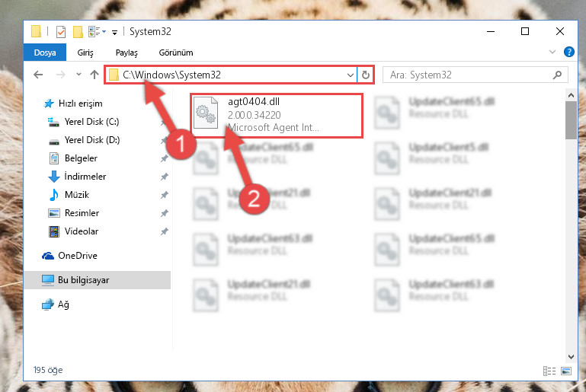The image size is (586, 392).
Task: Open Yerel Disk (C:) in sidebar
Action: (x=91, y=122)
